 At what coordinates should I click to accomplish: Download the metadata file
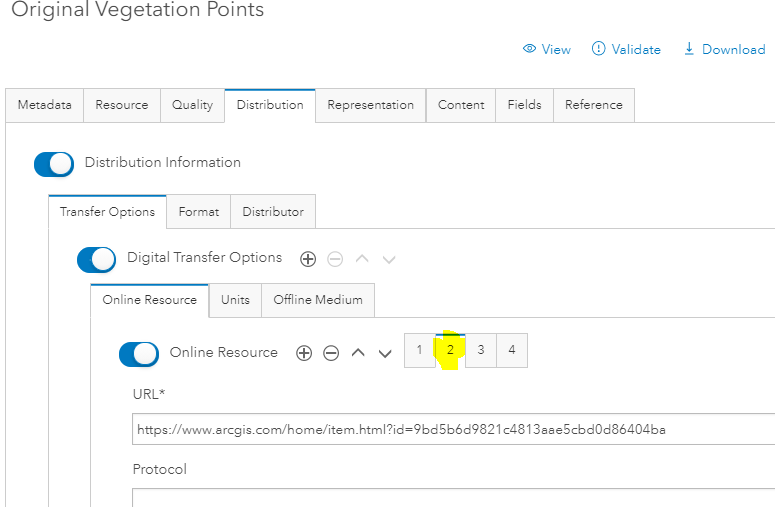724,49
